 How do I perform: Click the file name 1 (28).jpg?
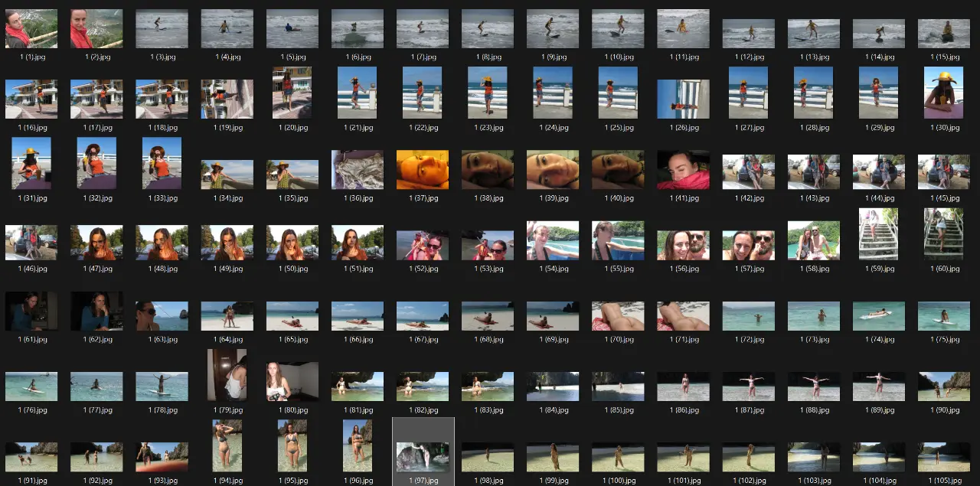pos(813,128)
